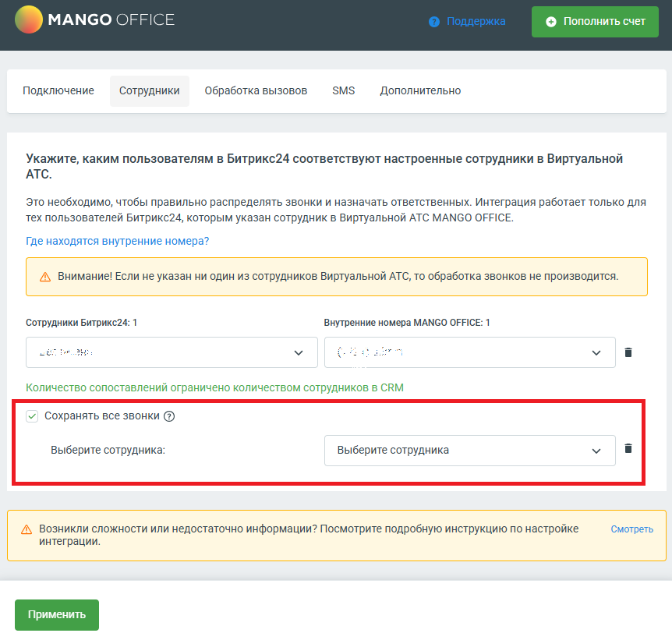The image size is (672, 633).
Task: Select the Сотрудники tab
Action: point(149,91)
